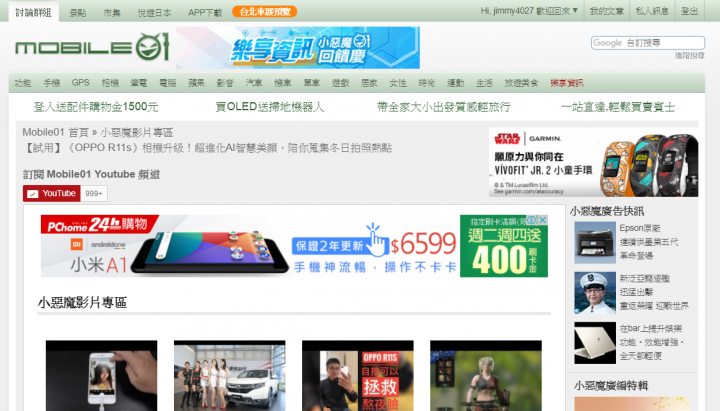Click 帶全家大小出發質感輕旅行 promo link
720x411 pixels.
point(444,107)
